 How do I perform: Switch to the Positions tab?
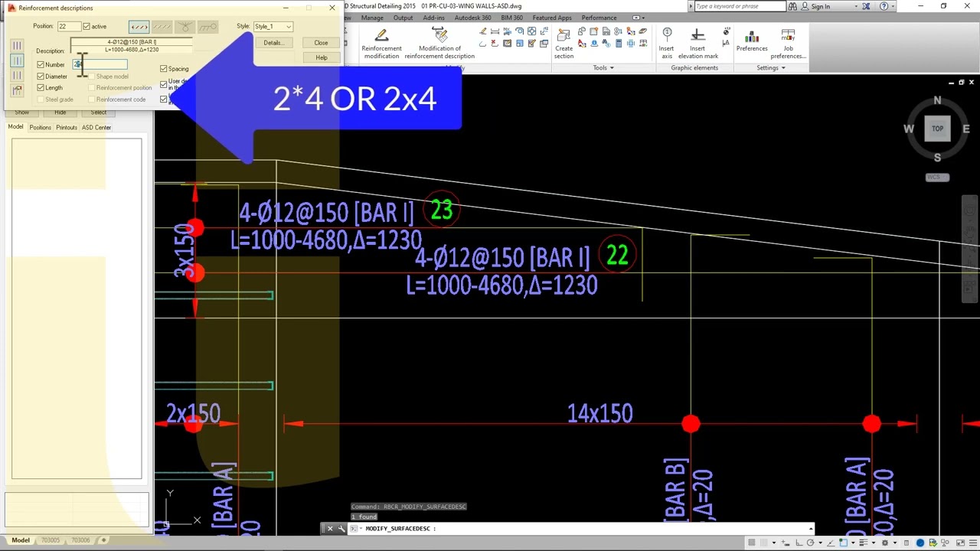[x=40, y=127]
